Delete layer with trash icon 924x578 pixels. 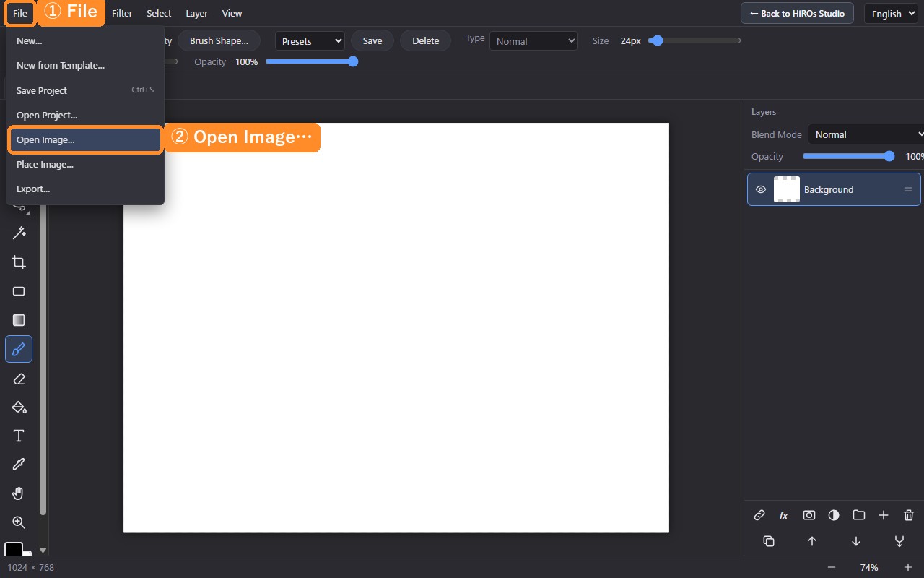(x=909, y=515)
